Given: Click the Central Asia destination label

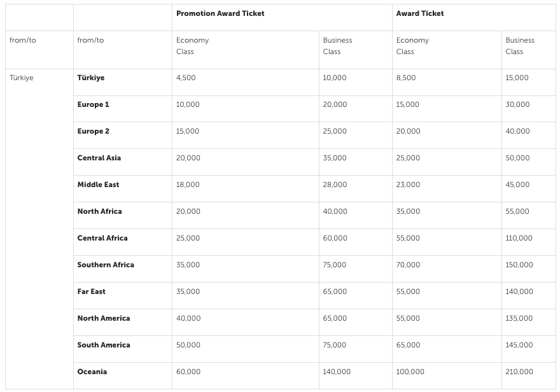Looking at the screenshot, I should pos(99,158).
